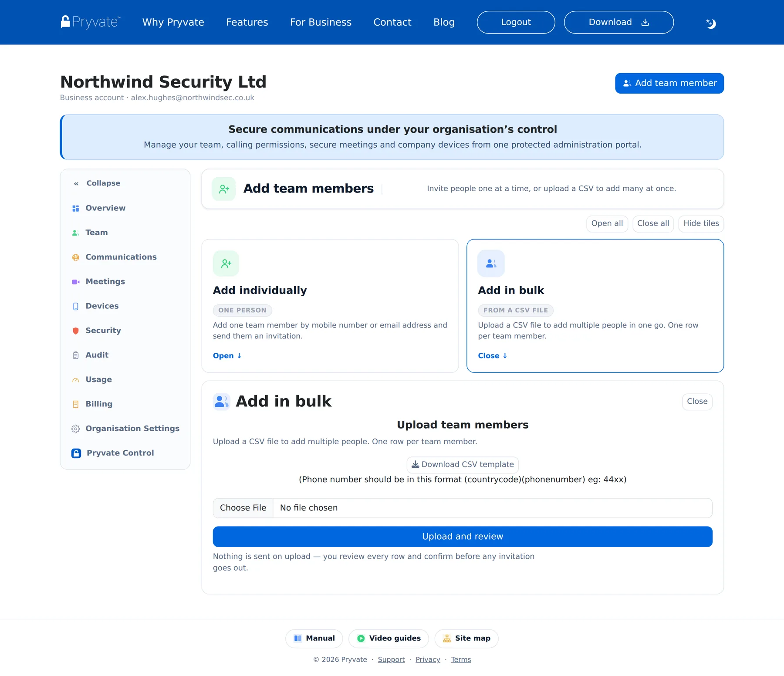
Task: Click the Overview grid icon
Action: pos(76,208)
